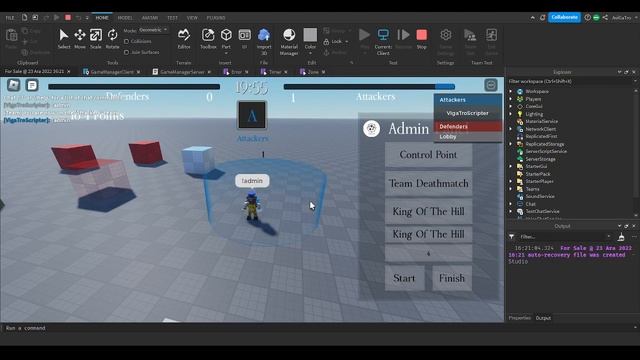Viewport: 640px width, 360px height.
Task: Expand the Players node
Action: [511, 99]
